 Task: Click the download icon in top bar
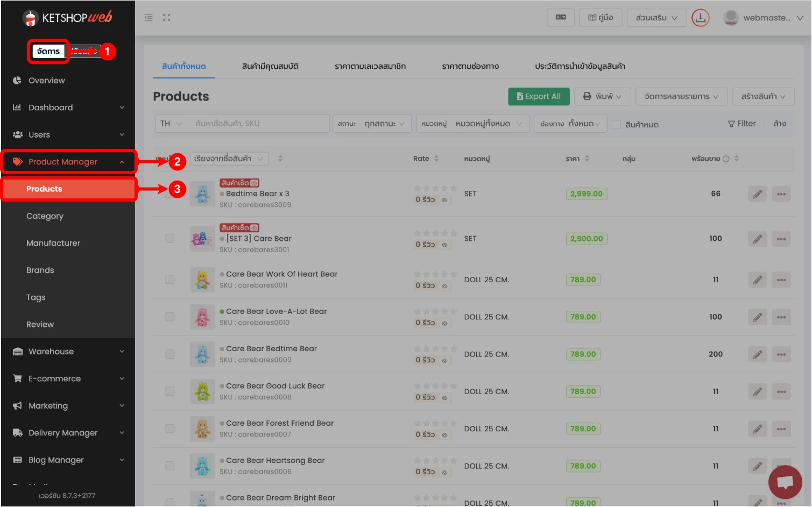700,18
